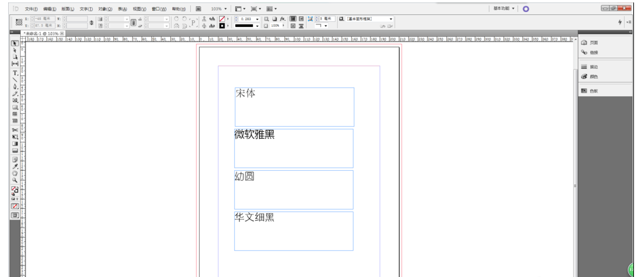Click the reference point locator grid
This screenshot has width=644, height=277.
tap(19, 22)
